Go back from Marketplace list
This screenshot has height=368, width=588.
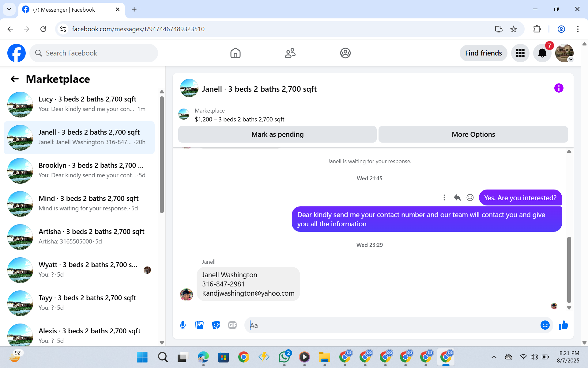point(15,79)
